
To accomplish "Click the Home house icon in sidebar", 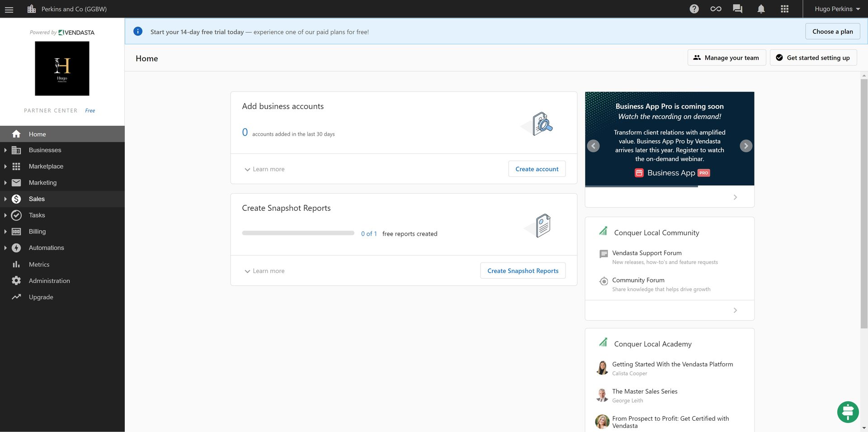I will [x=16, y=134].
